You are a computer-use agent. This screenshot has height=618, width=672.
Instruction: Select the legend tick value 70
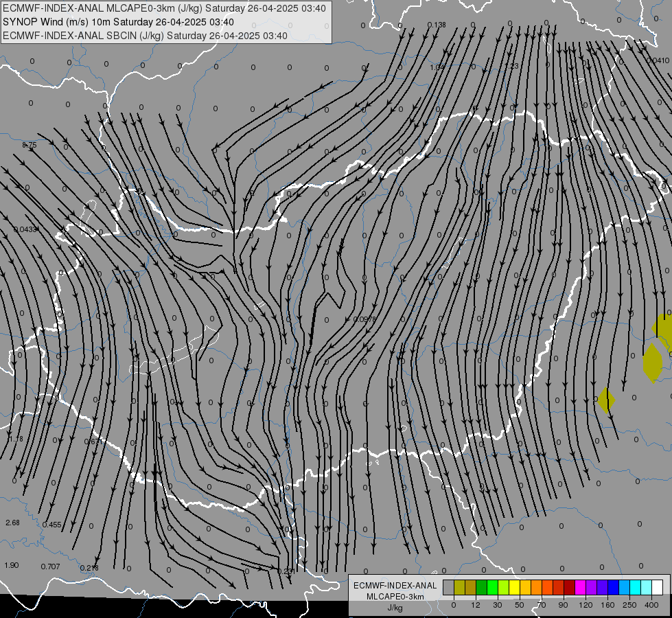coord(542,605)
